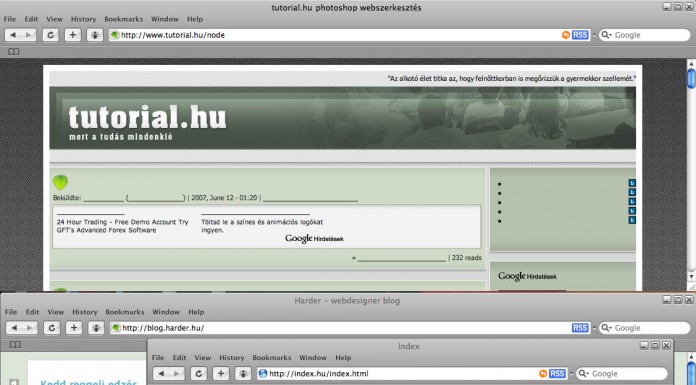Open View menu in tutorial.hu window
This screenshot has width=696, height=385.
[55, 19]
